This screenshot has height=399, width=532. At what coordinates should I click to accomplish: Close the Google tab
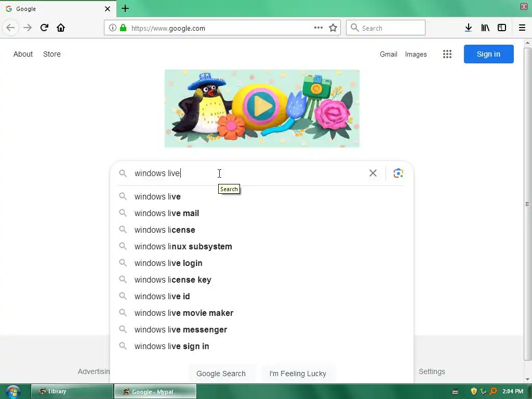108,9
